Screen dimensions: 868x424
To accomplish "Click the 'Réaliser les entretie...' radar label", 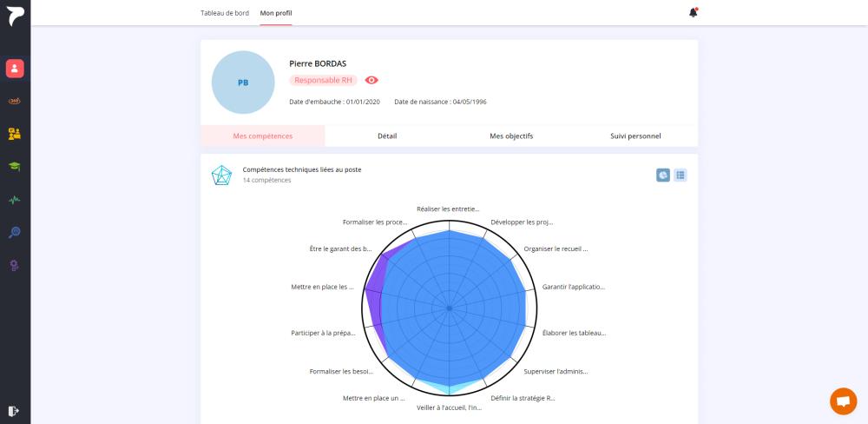I will (449, 209).
